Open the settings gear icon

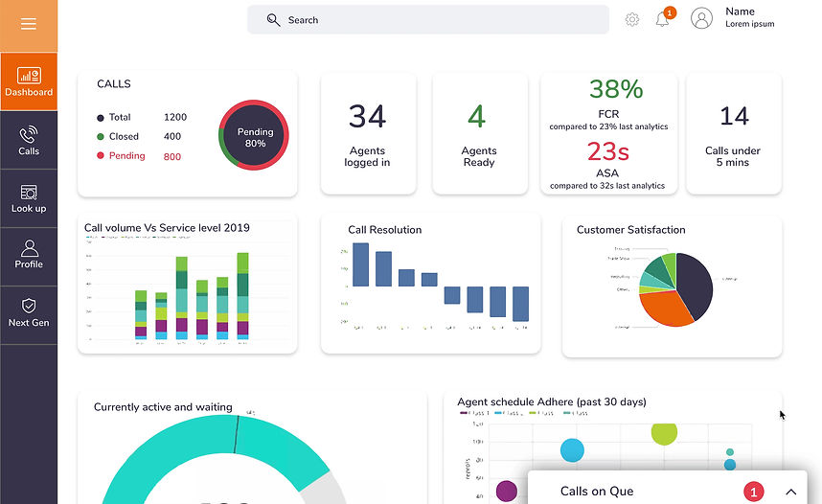[x=632, y=20]
